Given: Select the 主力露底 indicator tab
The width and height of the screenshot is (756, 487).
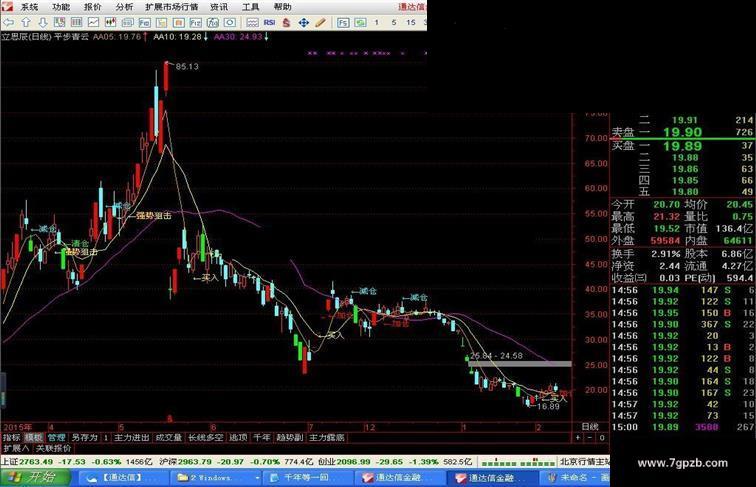Looking at the screenshot, I should click(326, 438).
